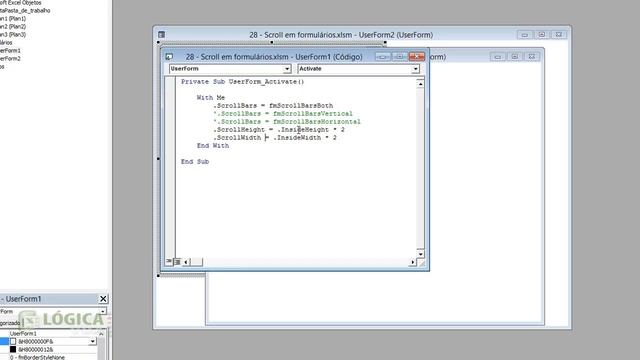Image resolution: width=640 pixels, height=360 pixels.
Task: Select UserForm2 in project tree
Action: tap(10, 58)
